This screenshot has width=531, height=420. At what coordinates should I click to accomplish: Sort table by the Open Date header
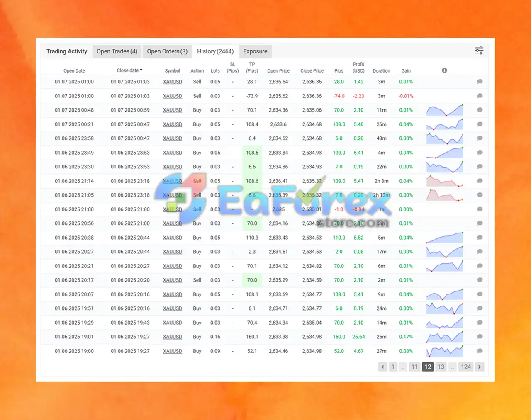pyautogui.click(x=74, y=71)
